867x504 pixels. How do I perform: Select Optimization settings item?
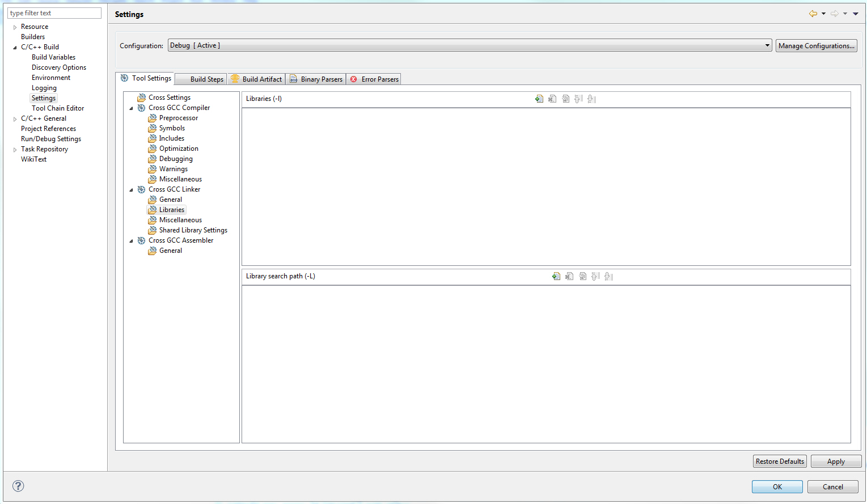[x=179, y=149]
